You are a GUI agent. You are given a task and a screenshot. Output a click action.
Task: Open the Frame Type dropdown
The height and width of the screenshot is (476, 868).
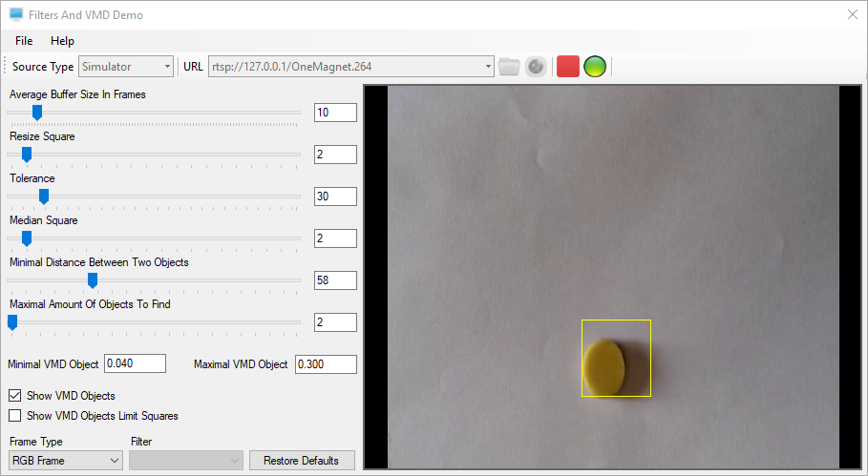coord(66,461)
